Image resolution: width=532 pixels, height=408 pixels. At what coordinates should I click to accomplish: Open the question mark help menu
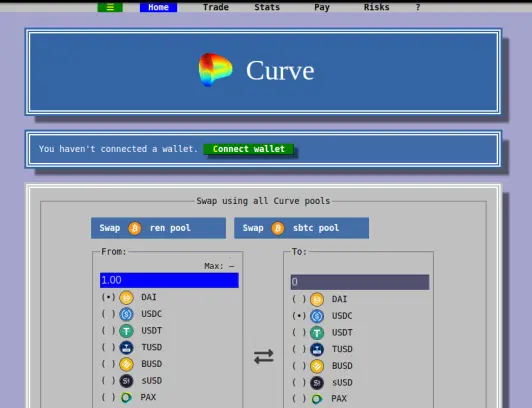click(x=418, y=7)
